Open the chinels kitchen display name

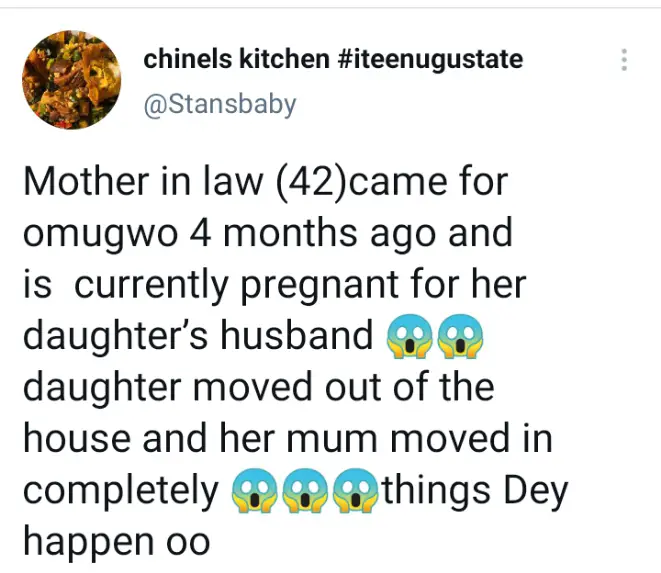236,59
